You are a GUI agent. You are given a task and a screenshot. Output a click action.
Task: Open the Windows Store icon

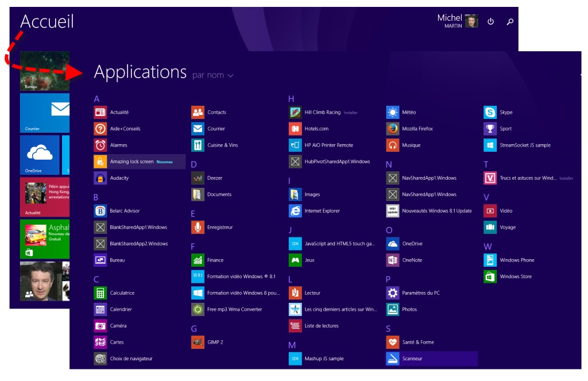click(x=490, y=276)
